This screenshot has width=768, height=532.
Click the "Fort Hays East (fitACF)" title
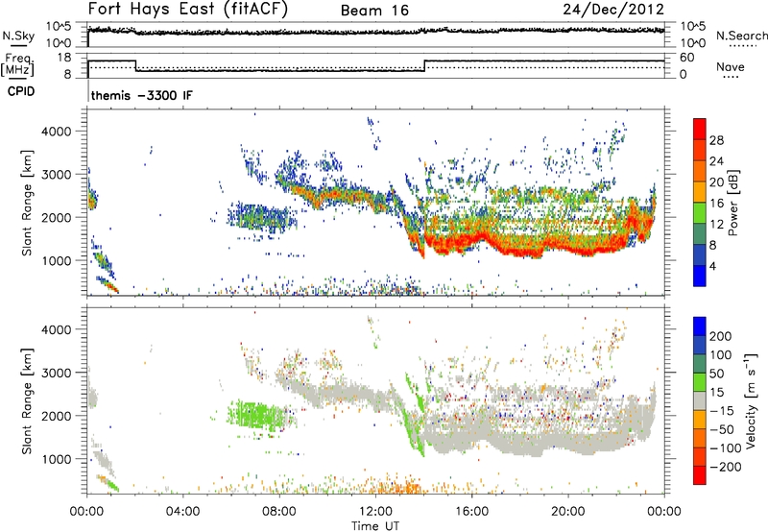[188, 10]
